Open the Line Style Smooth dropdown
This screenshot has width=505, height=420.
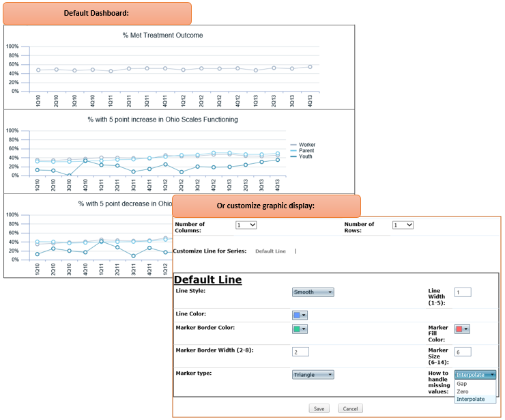click(x=313, y=292)
